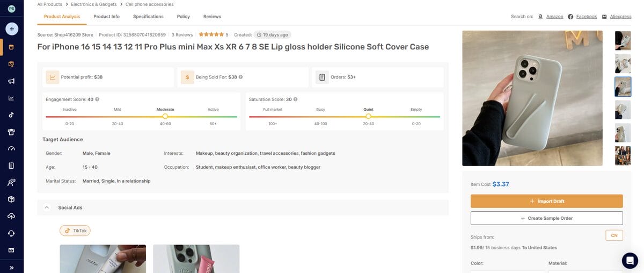644x273 pixels.
Task: Switch to the Specifications tab
Action: [148, 17]
